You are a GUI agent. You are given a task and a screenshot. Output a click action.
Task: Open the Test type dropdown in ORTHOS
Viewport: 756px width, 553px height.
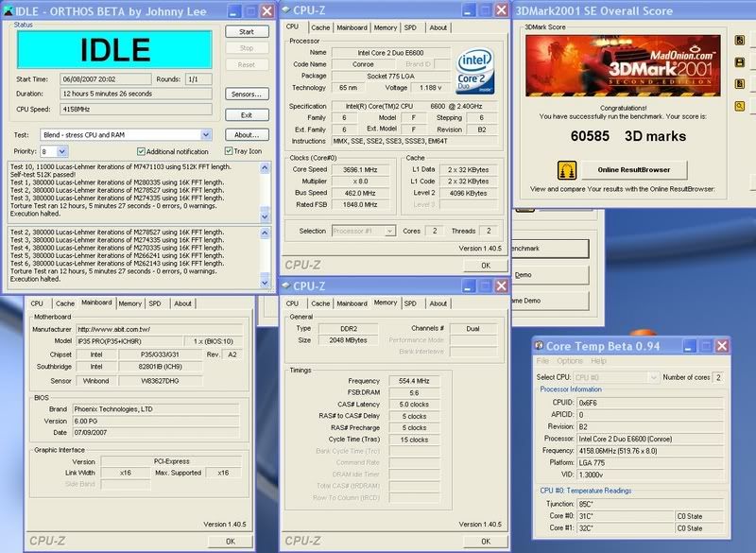click(x=206, y=135)
